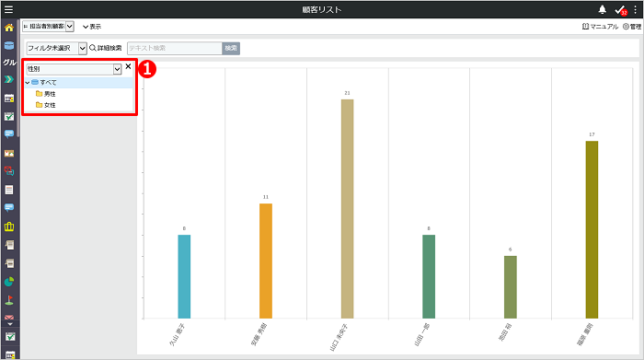Open the hamburger menu

pos(8,9)
